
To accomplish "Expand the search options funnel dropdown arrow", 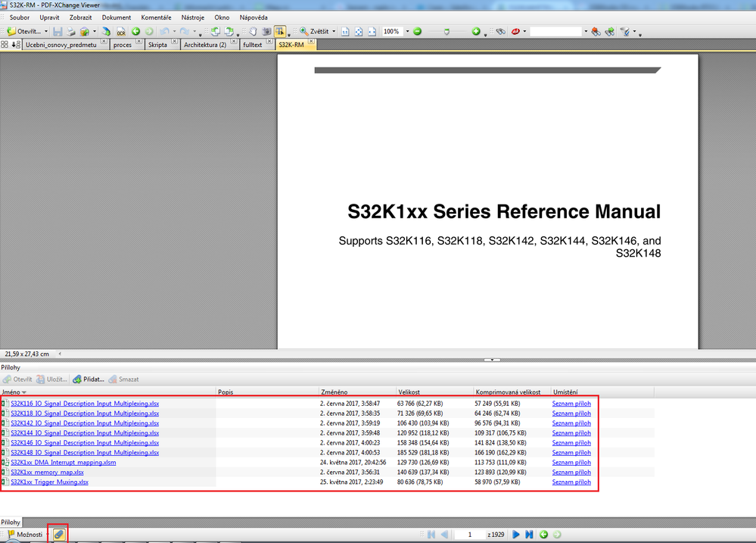I will click(634, 31).
